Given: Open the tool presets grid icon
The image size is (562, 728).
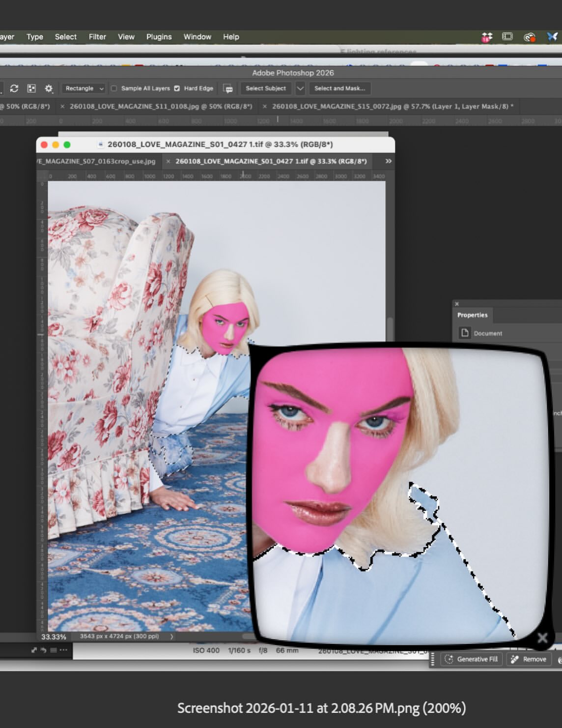Looking at the screenshot, I should coord(31,88).
